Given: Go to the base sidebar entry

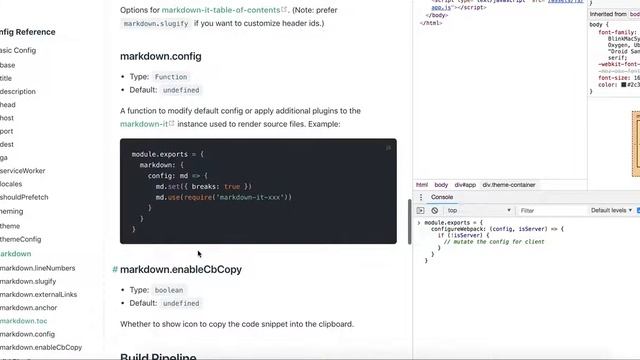Looking at the screenshot, I should coord(8,65).
